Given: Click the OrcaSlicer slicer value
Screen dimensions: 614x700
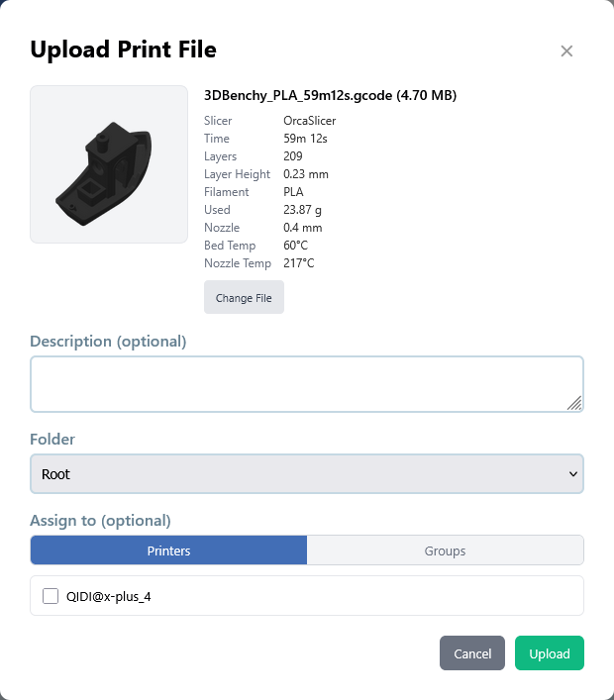Looking at the screenshot, I should click(x=309, y=121).
